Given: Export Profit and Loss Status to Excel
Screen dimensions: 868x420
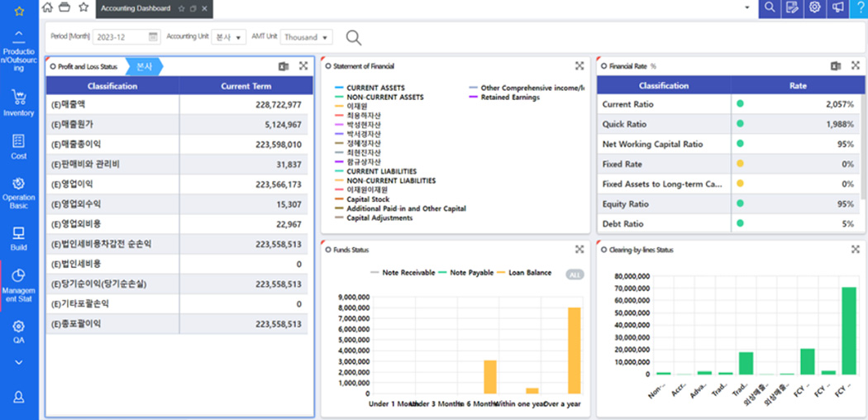Looking at the screenshot, I should [284, 66].
